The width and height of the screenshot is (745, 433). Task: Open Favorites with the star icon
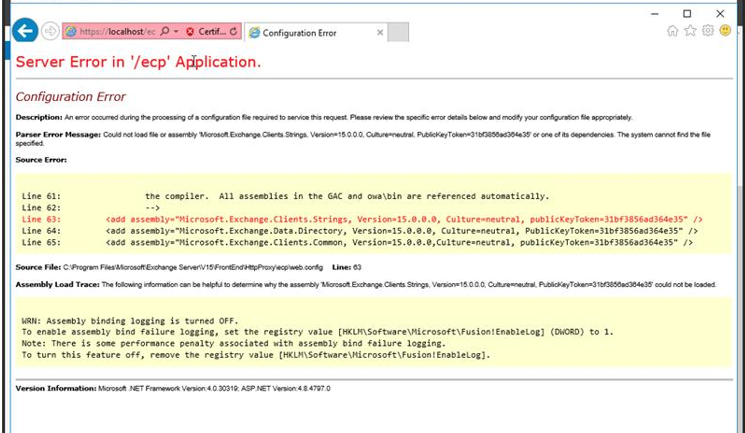pos(690,31)
